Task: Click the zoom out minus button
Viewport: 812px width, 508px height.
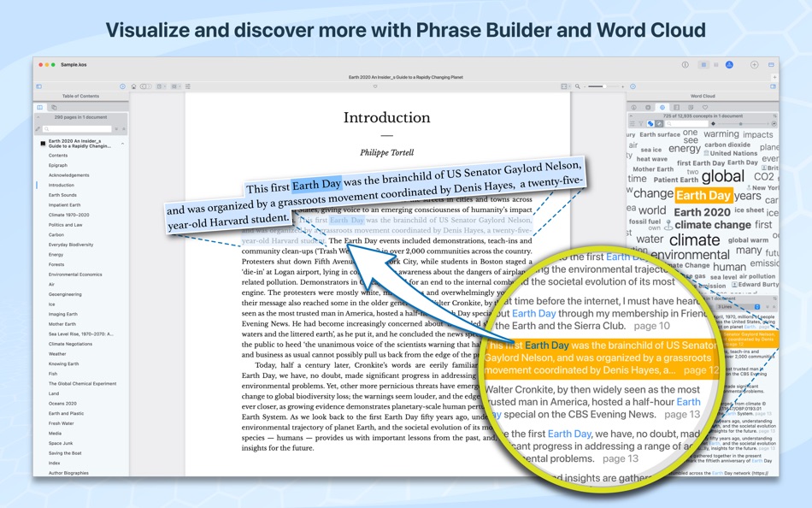Action: (x=585, y=86)
